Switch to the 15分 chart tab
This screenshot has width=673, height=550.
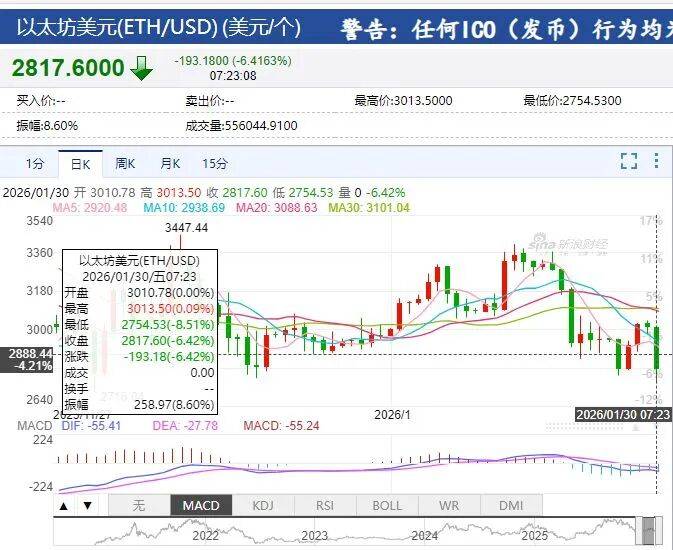(x=215, y=164)
